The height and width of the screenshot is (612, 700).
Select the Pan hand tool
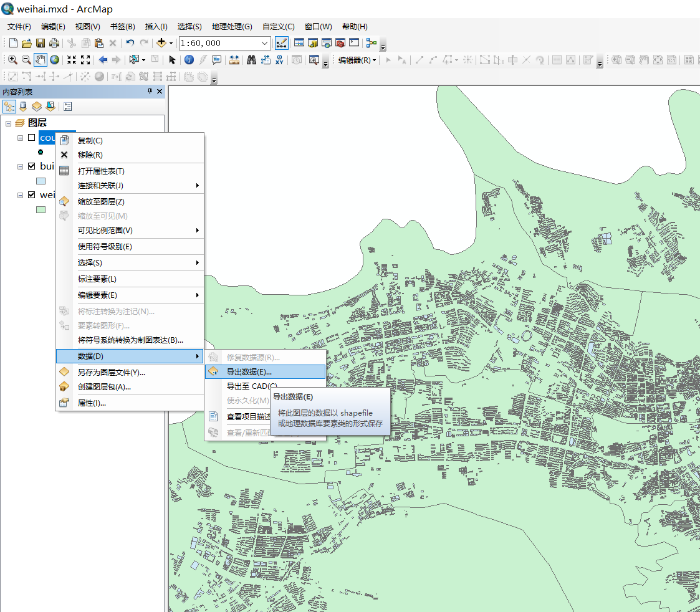click(x=41, y=60)
